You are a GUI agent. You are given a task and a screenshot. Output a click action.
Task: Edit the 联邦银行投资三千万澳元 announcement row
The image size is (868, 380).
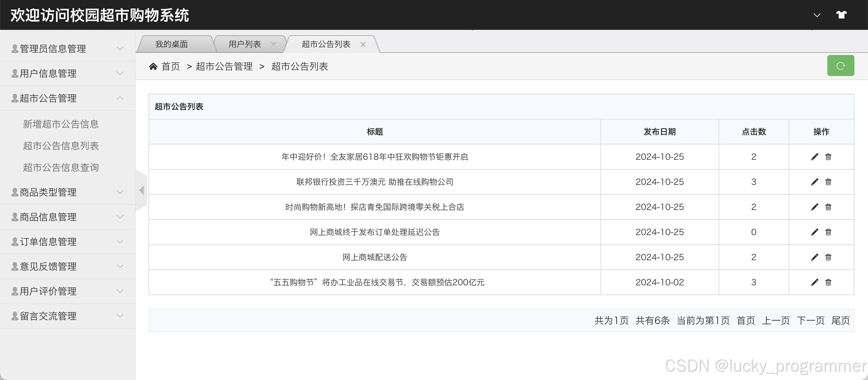pos(814,182)
